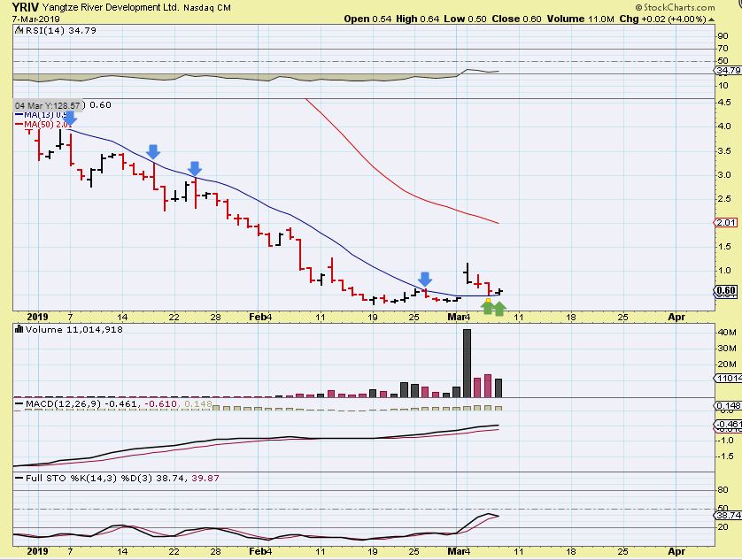Click the 4.5 label on the price axis
The height and width of the screenshot is (560, 742).
pos(724,103)
